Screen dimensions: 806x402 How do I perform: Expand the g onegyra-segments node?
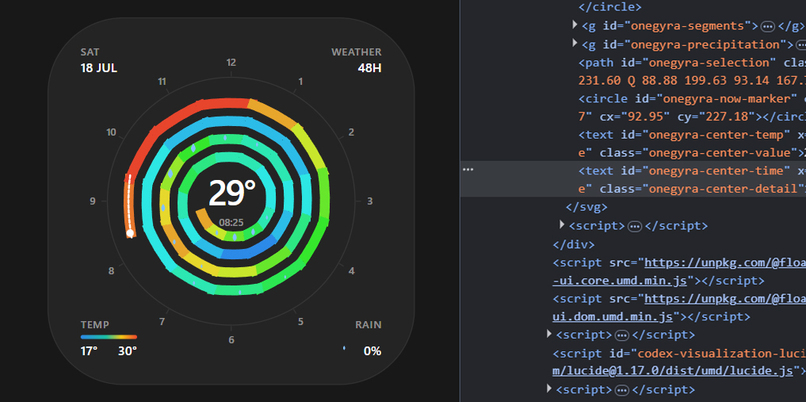click(x=575, y=25)
